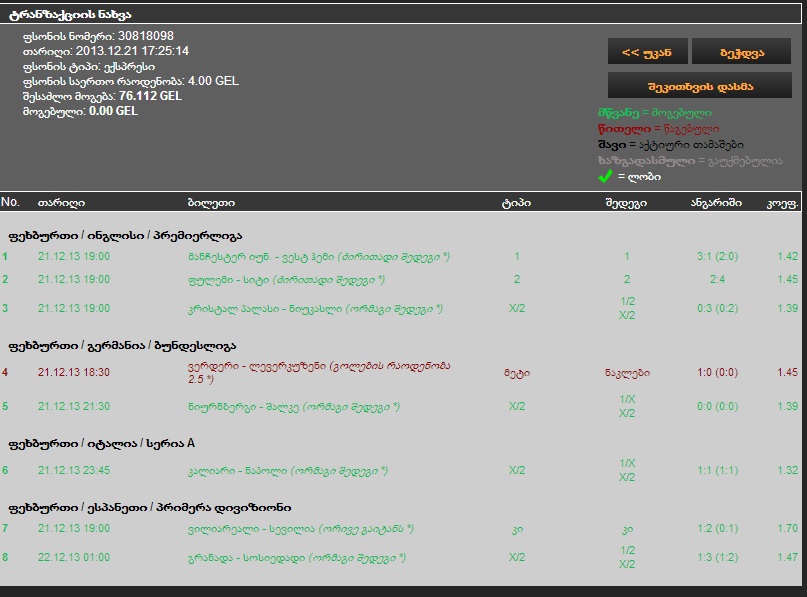The width and height of the screenshot is (807, 597).
Task: Click the ანგარიში column header
Action: 716,203
